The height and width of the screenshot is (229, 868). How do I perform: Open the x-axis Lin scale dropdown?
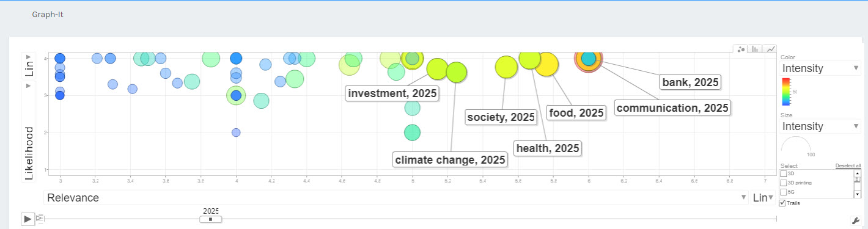pyautogui.click(x=763, y=197)
